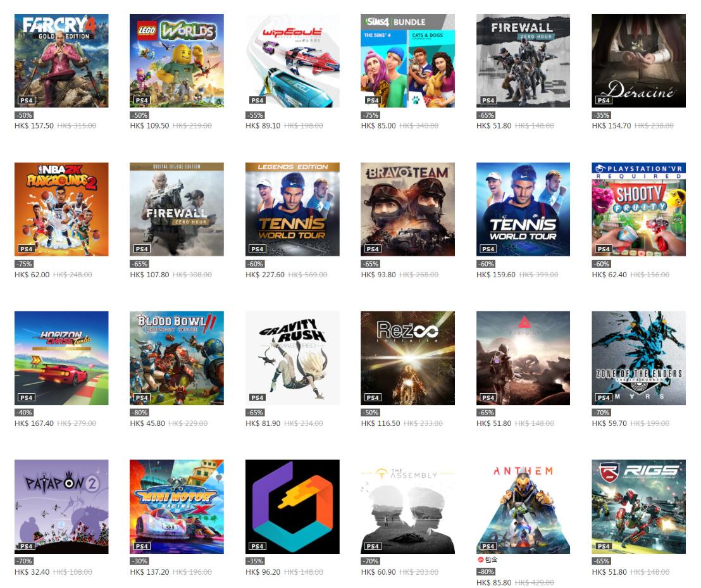This screenshot has height=588, width=701.
Task: Click the Bravo Team game cover
Action: click(407, 210)
